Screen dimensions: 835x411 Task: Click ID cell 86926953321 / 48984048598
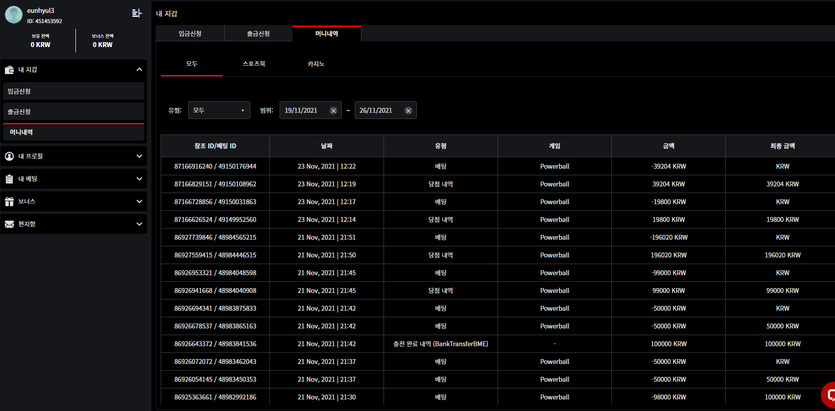[215, 273]
